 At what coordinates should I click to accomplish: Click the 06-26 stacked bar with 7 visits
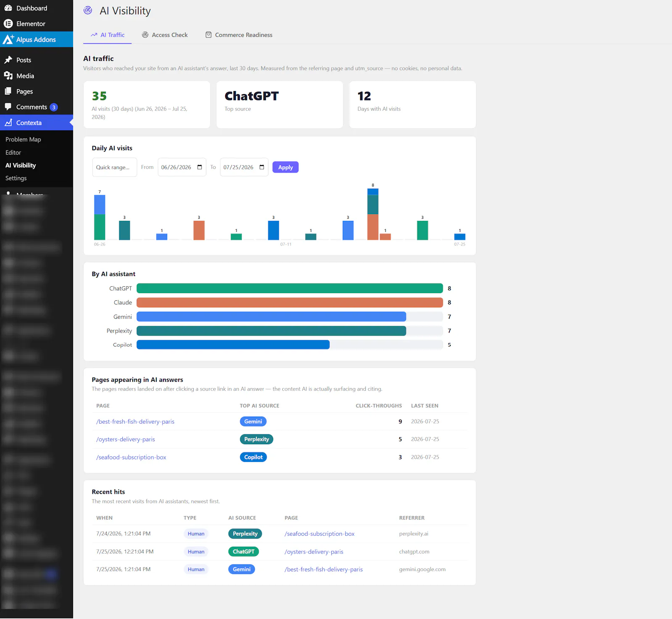click(100, 218)
